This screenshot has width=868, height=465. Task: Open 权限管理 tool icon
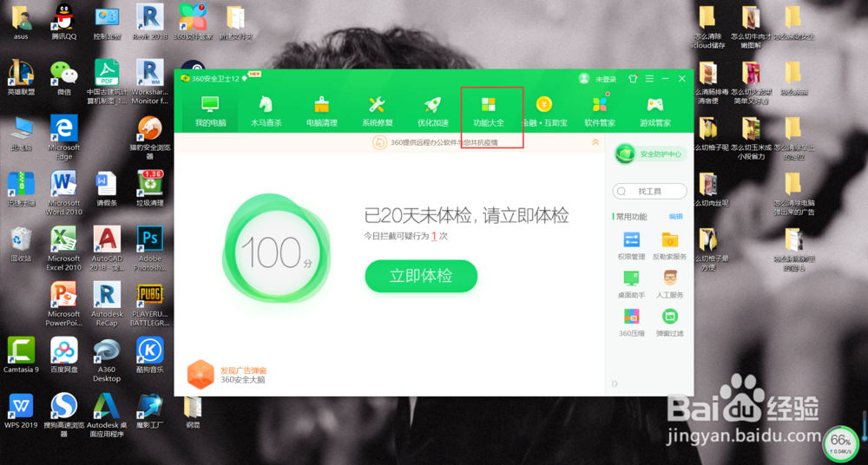(x=631, y=246)
